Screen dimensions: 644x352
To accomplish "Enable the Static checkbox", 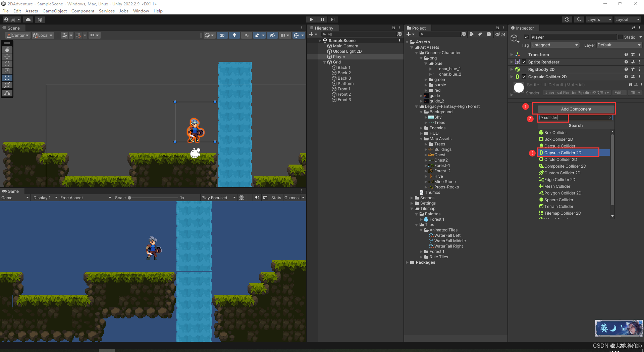I will point(621,37).
